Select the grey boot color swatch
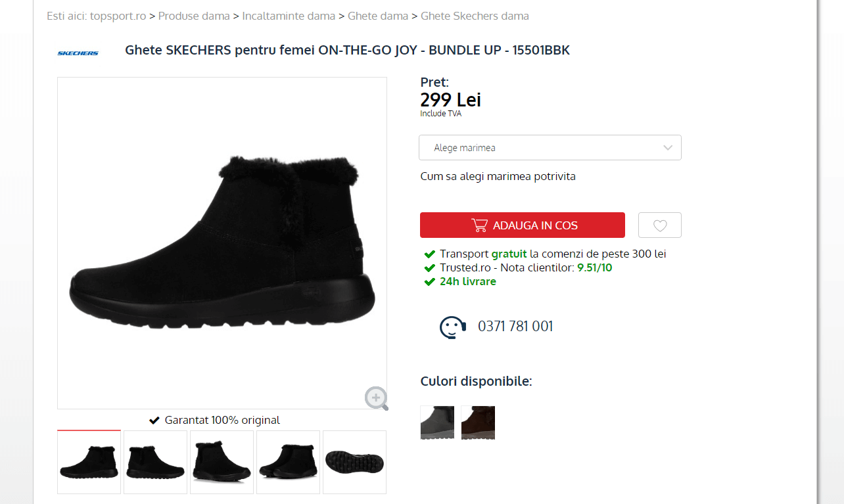This screenshot has width=844, height=504. pos(437,423)
